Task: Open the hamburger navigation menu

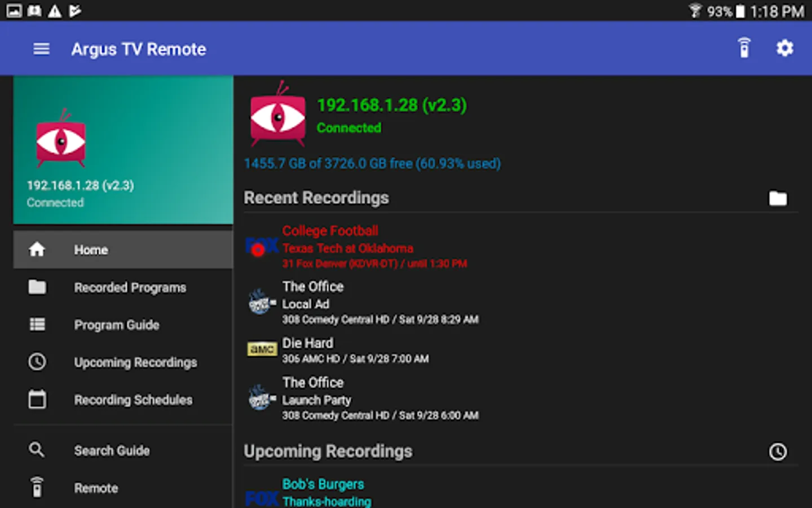Action: click(x=41, y=49)
